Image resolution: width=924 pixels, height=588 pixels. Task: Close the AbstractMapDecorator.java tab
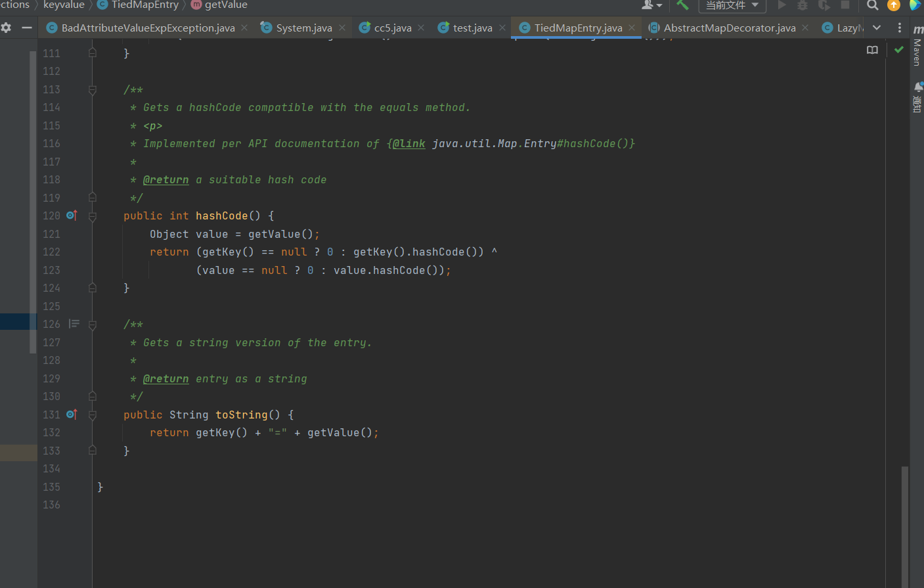coord(805,28)
